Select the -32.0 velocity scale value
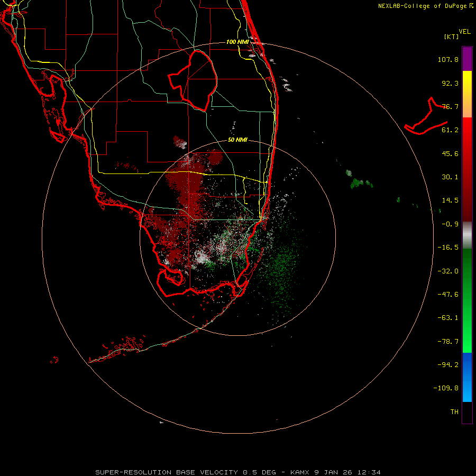 click(448, 271)
